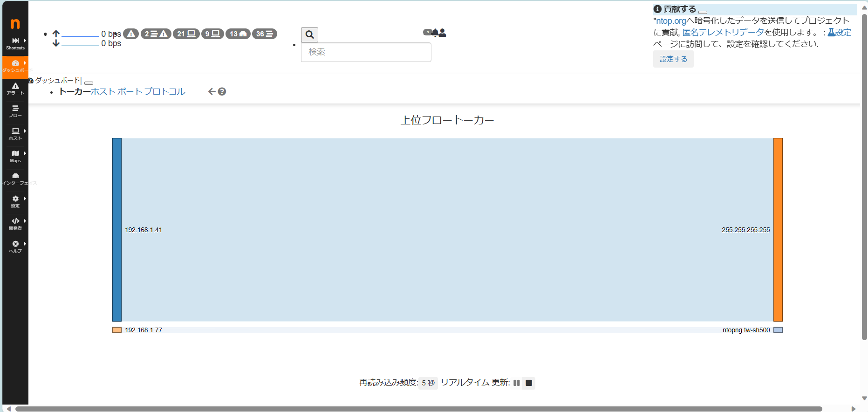Expand the Shortcuts sidebar menu

(15, 44)
